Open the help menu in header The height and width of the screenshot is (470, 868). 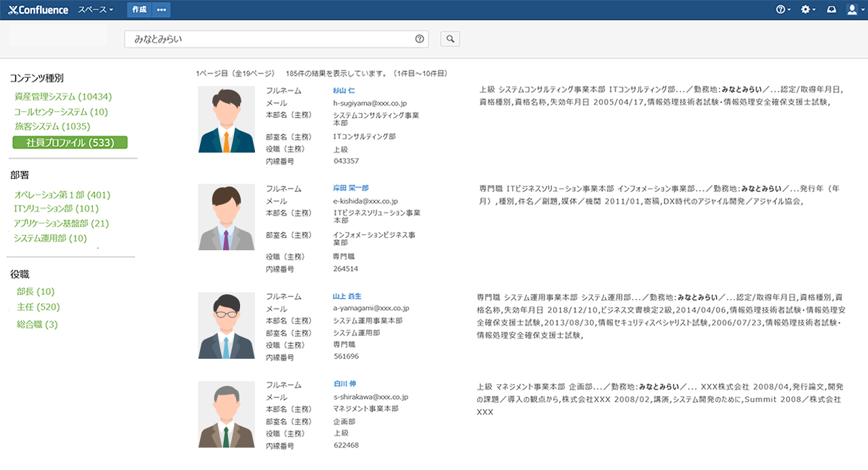783,9
